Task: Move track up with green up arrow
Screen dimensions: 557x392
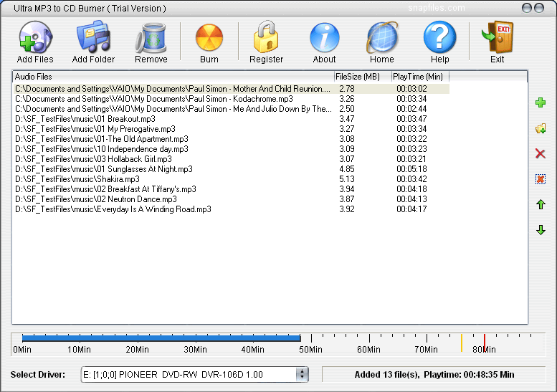Action: (541, 205)
